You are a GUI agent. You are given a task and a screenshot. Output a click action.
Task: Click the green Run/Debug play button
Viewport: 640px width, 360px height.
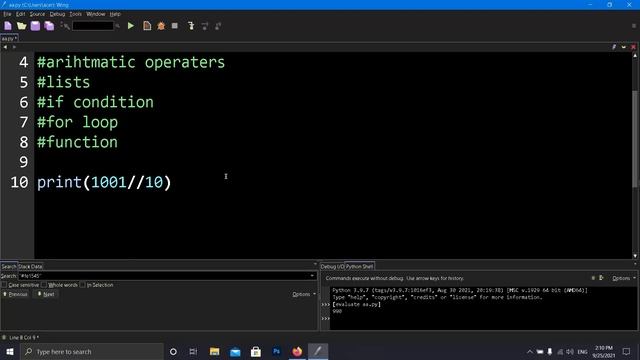(x=131, y=26)
